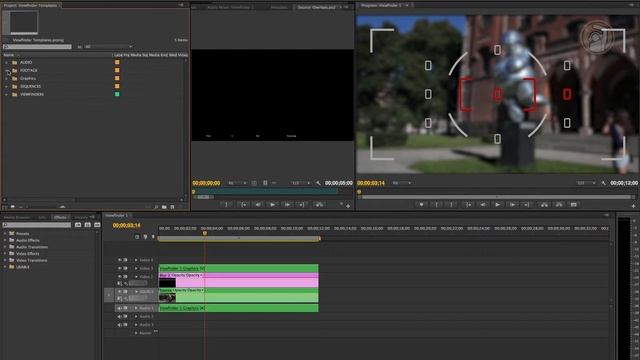The image size is (640, 360).
Task: Expand the Video Effects folder
Action: point(5,253)
